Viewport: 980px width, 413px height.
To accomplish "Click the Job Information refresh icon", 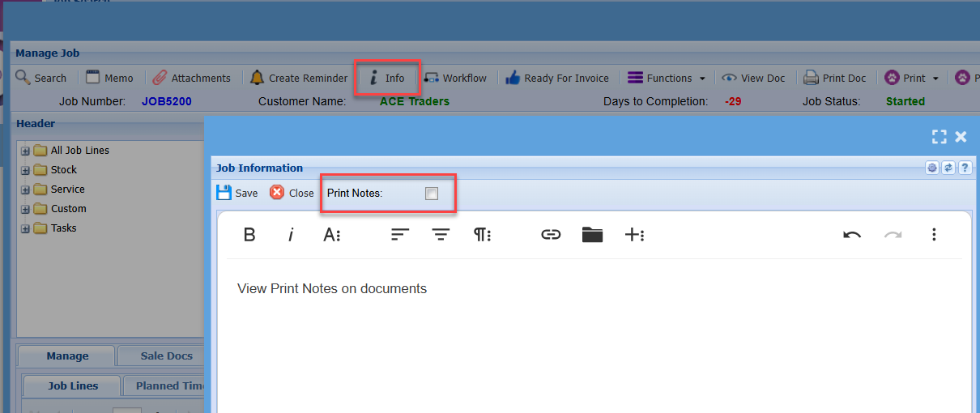I will coord(948,168).
